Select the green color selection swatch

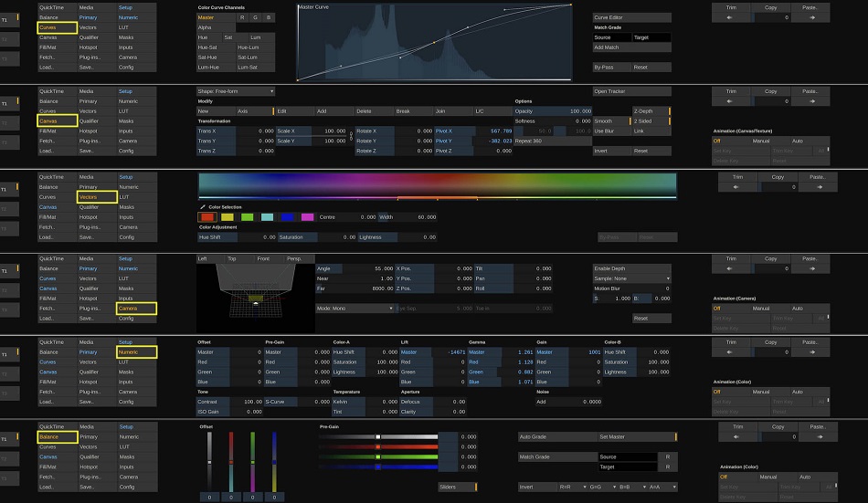pos(248,217)
